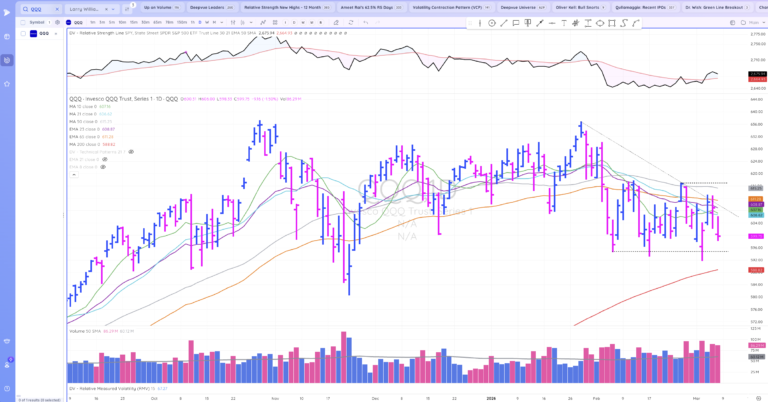Click the Relative Strength Line indicator title
Screen dimensions: 768x402
coord(96,33)
